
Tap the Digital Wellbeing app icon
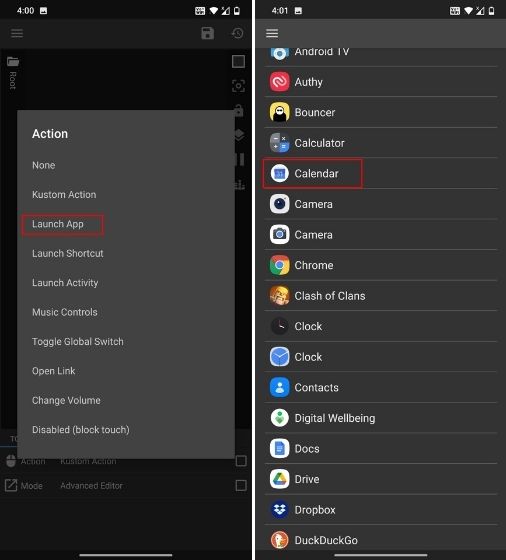(x=279, y=418)
